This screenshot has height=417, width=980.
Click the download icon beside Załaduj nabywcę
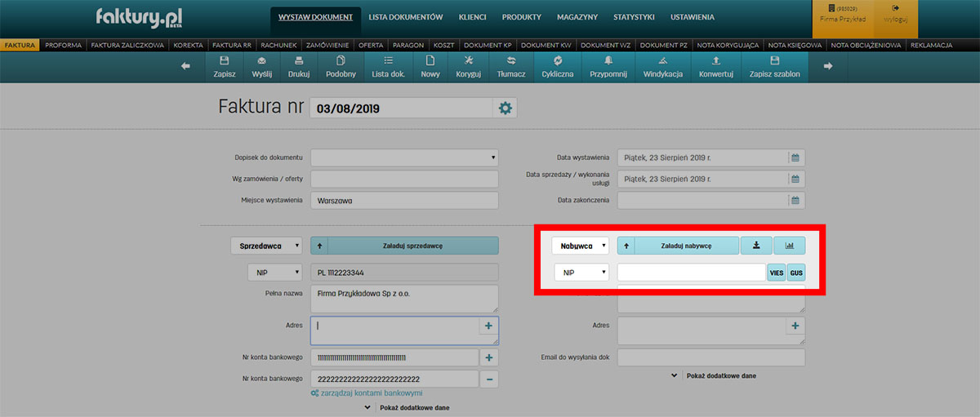[x=756, y=245]
